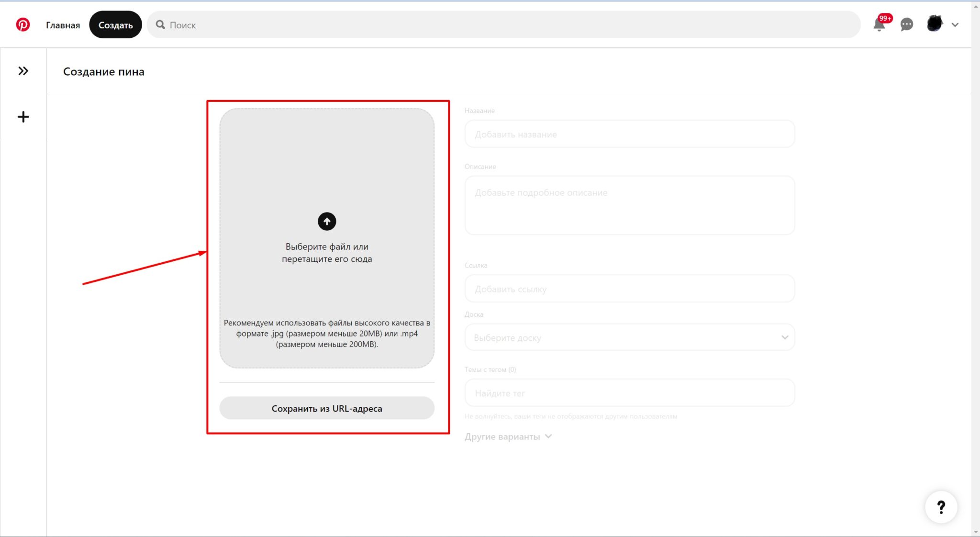The image size is (980, 537).
Task: Click the upload arrow circle icon
Action: 327,221
